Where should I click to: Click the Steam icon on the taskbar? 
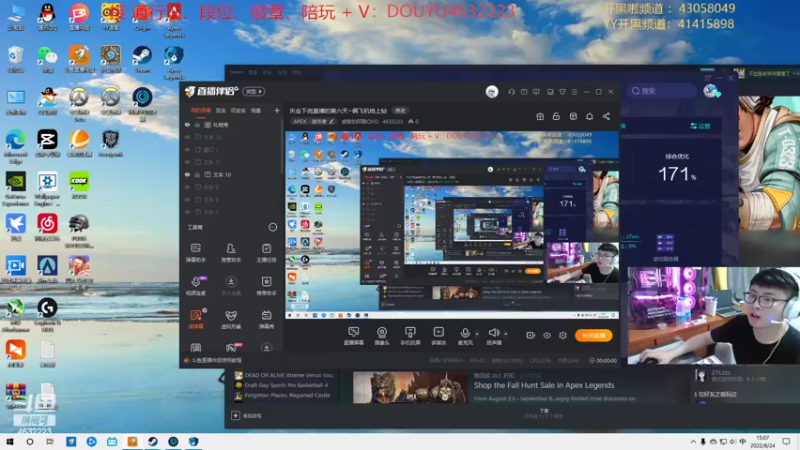click(x=153, y=442)
